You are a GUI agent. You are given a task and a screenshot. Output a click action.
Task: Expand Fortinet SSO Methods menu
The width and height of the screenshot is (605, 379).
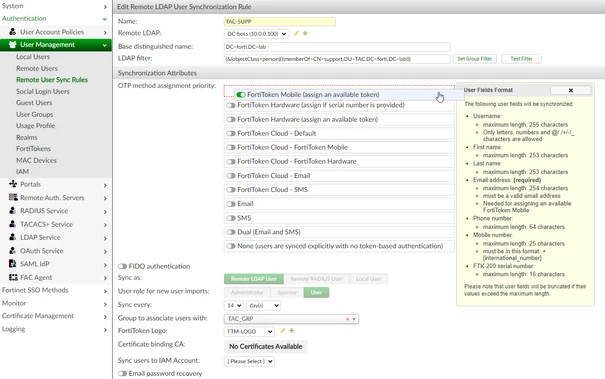56,290
